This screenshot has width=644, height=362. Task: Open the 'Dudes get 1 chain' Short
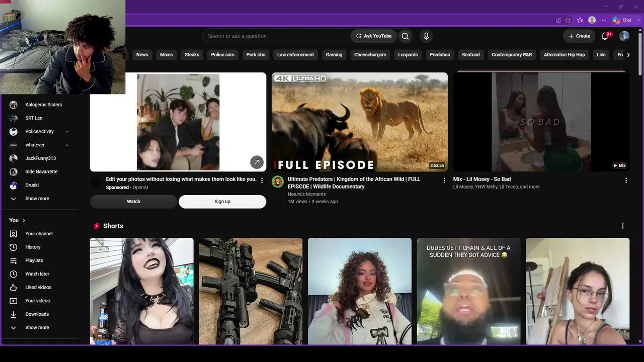[x=468, y=291]
